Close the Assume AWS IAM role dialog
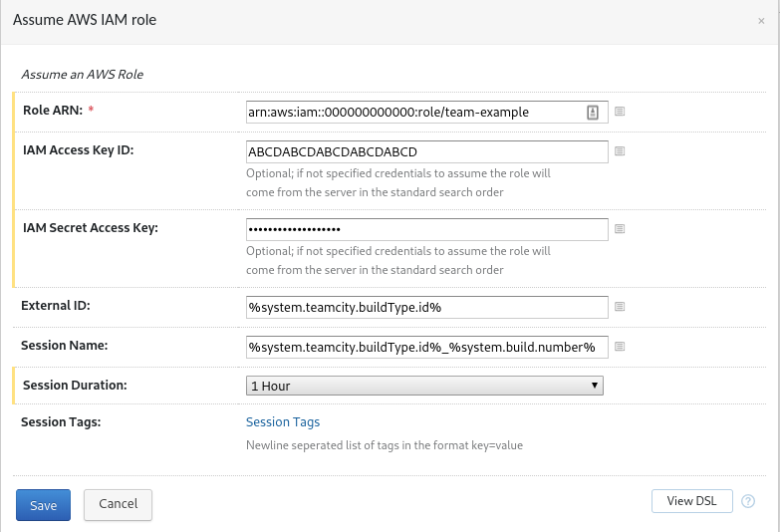 point(761,20)
